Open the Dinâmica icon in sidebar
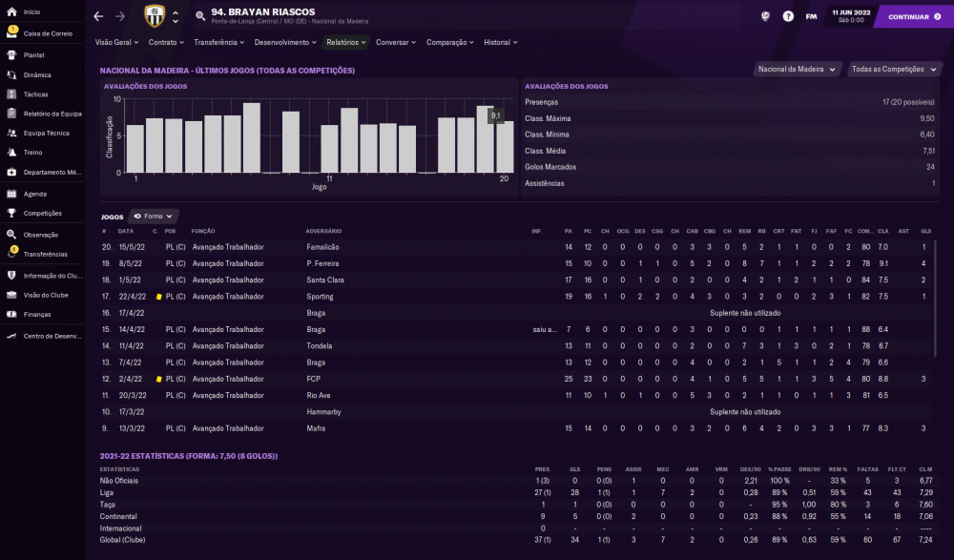Viewport: 954px width, 560px height. tap(11, 74)
